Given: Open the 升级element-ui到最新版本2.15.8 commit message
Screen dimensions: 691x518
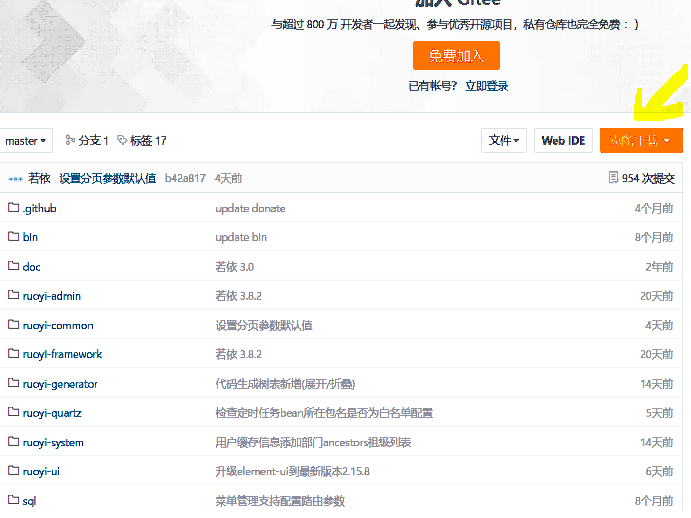Looking at the screenshot, I should 292,471.
